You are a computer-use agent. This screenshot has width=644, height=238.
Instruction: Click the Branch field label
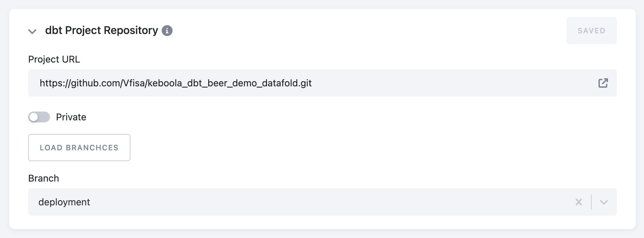click(x=43, y=178)
